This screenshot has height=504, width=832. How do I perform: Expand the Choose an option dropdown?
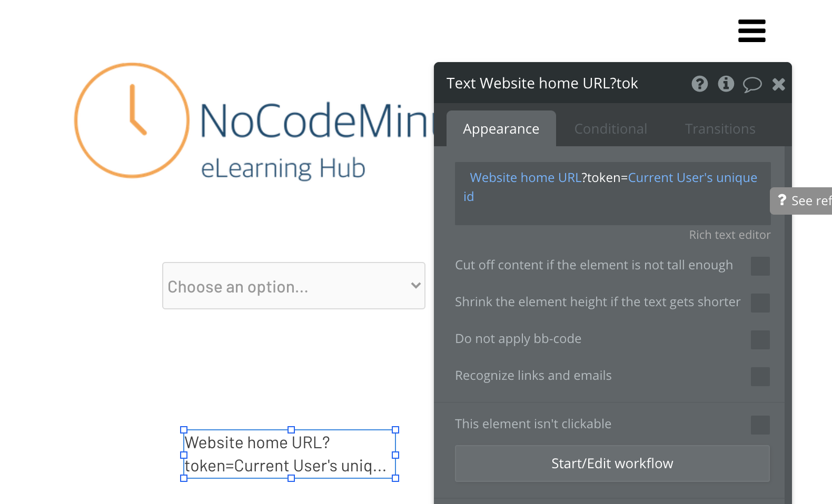294,286
